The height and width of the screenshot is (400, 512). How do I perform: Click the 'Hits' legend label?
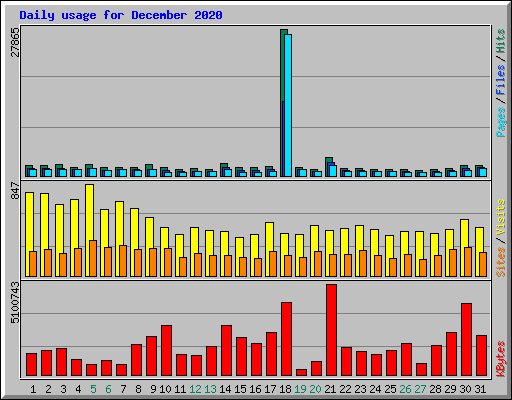(x=501, y=41)
